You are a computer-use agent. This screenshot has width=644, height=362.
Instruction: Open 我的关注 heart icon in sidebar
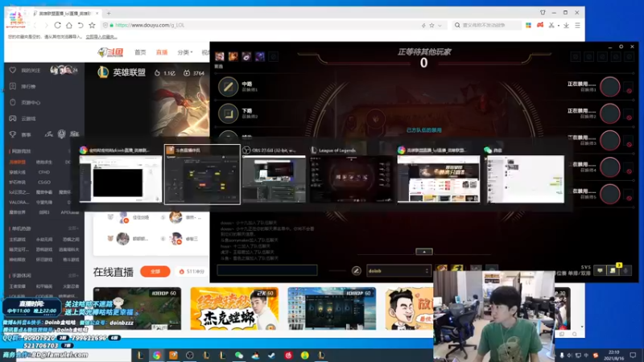click(13, 70)
